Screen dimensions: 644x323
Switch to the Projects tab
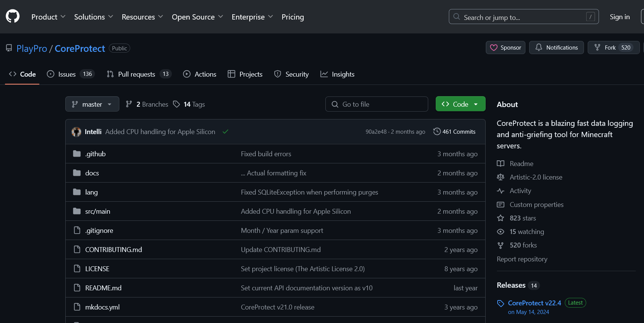tap(245, 74)
